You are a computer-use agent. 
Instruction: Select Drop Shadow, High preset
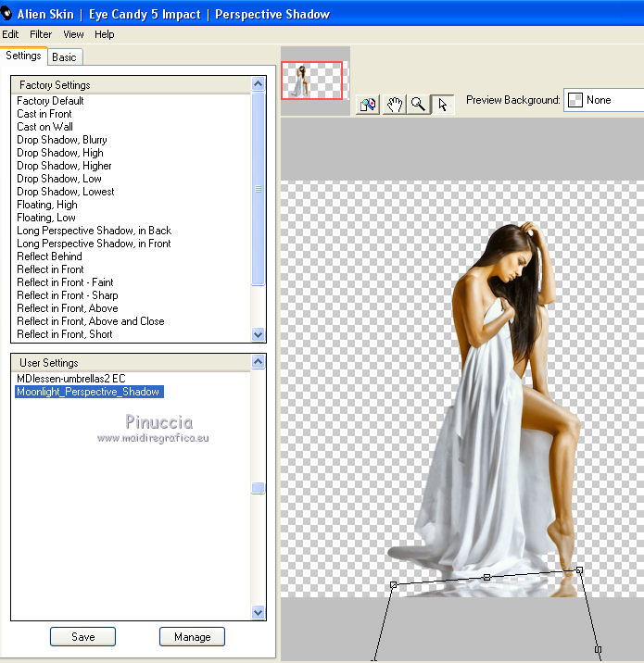point(60,153)
